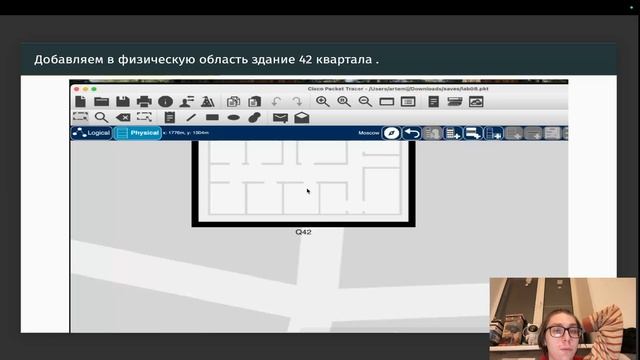Create a new file in Packet Tracer
Viewport: 640px width, 360px height.
[x=80, y=101]
